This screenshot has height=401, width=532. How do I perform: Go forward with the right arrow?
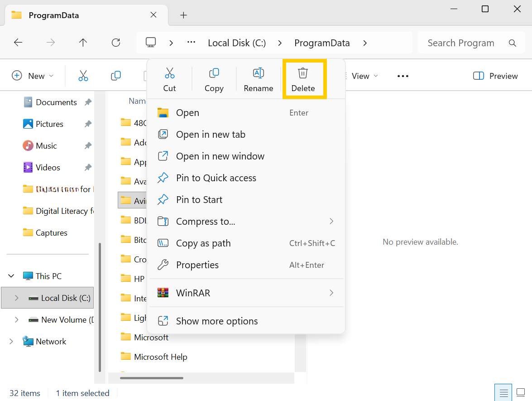(x=51, y=43)
